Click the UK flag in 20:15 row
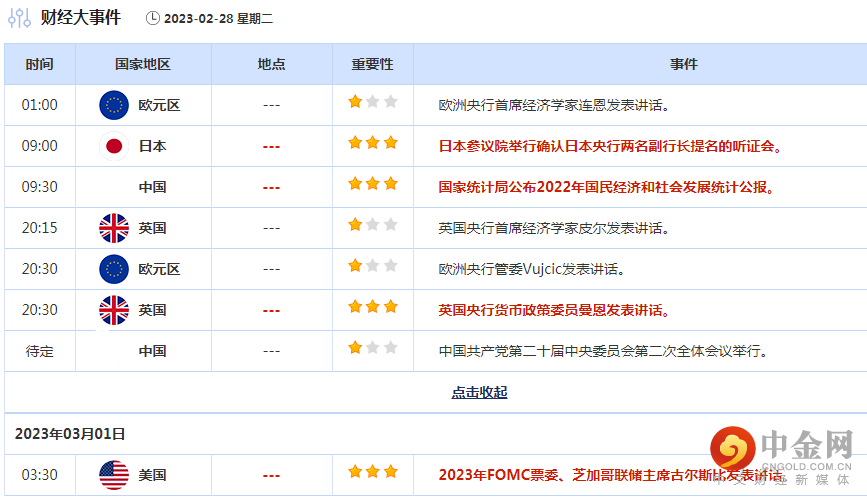This screenshot has width=867, height=498. 114,228
